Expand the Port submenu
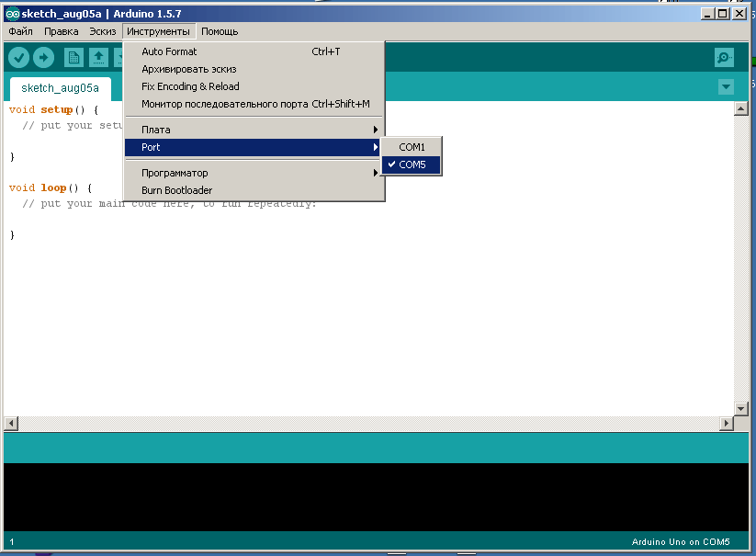Screen dimensions: 756x556 click(254, 147)
